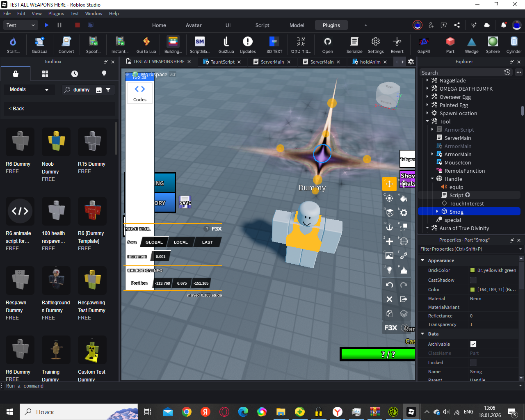Collapse the Data properties section
This screenshot has width=525, height=420.
[422, 334]
